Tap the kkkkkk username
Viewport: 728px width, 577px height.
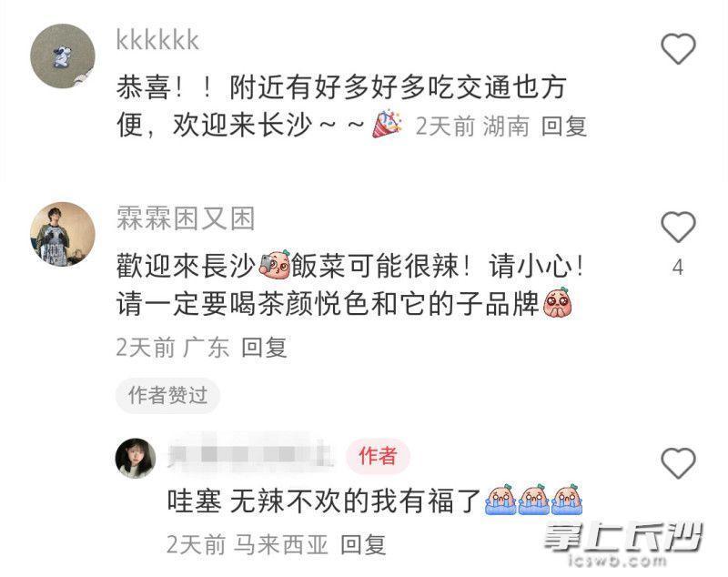tap(157, 39)
